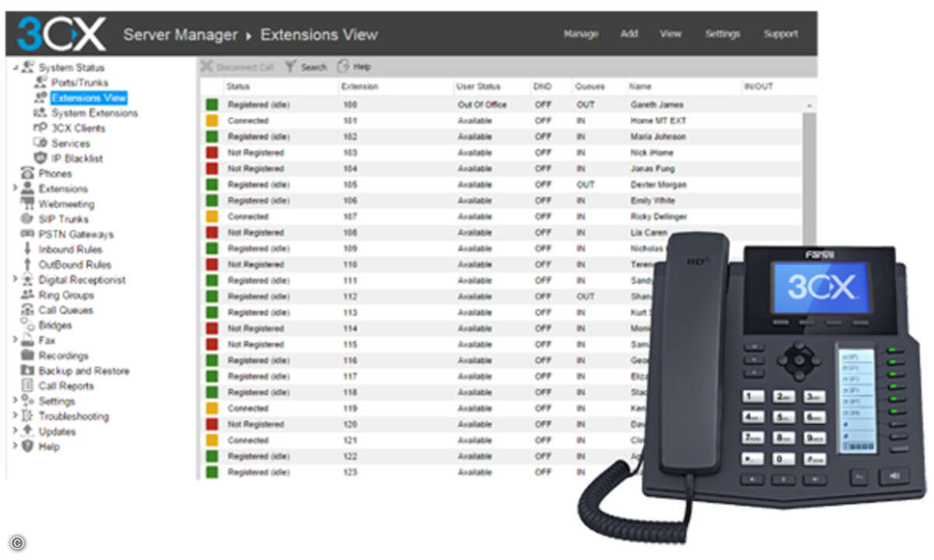Click Disconnect Call label
The height and width of the screenshot is (560, 934).
point(245,68)
